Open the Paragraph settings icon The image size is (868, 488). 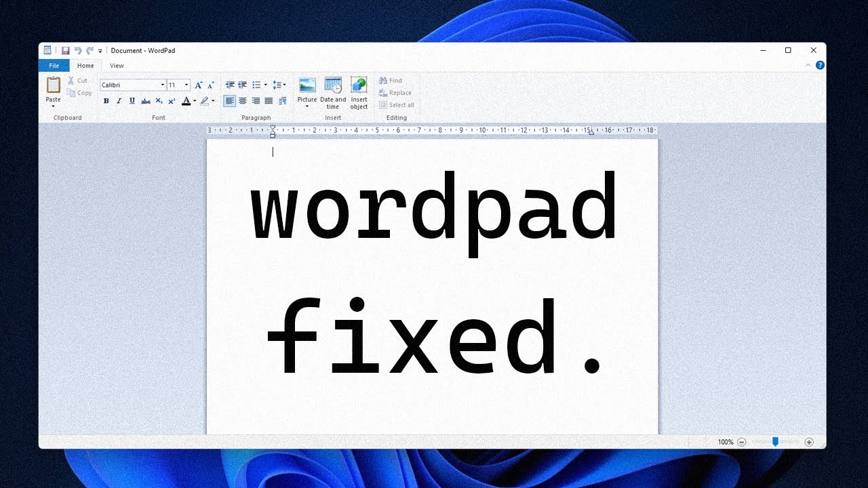click(283, 101)
